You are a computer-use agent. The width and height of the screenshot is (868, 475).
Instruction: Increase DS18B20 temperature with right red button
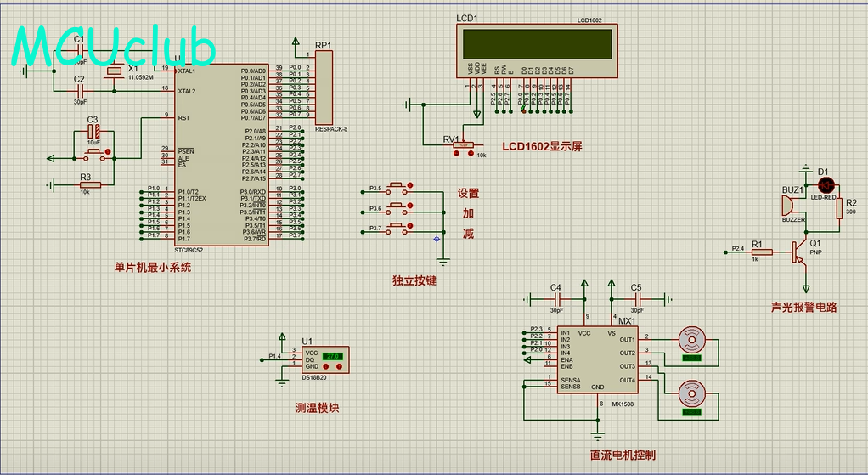(341, 366)
